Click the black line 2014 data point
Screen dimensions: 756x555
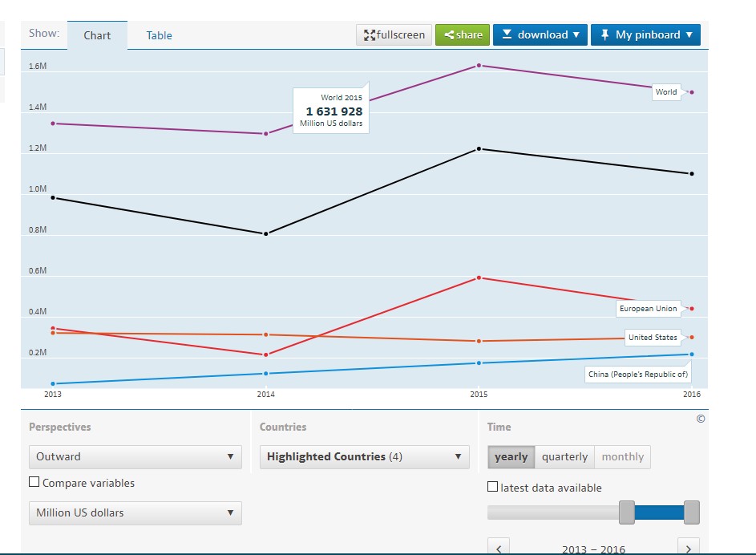point(265,234)
